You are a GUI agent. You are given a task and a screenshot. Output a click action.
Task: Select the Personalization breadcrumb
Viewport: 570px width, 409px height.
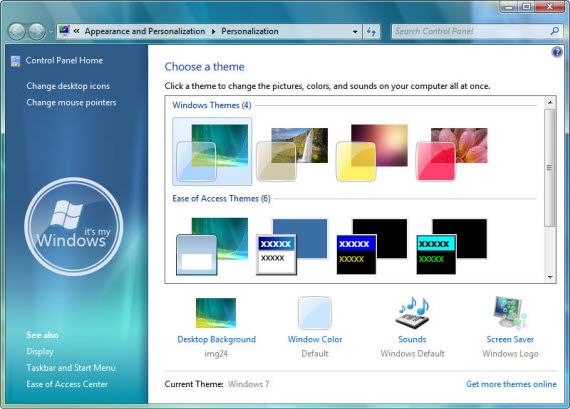click(250, 31)
